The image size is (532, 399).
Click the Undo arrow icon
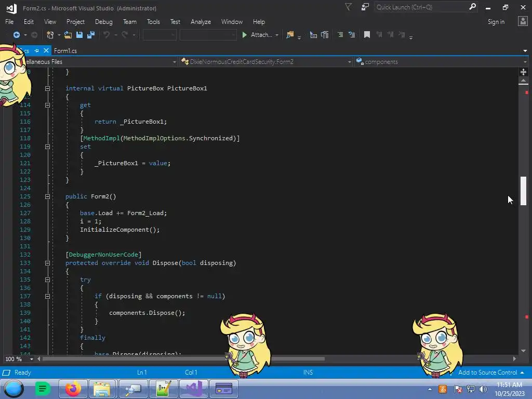(107, 35)
